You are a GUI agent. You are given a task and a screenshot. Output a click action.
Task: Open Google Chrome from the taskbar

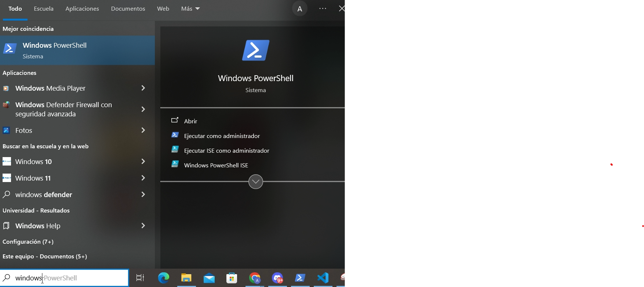coord(255,278)
